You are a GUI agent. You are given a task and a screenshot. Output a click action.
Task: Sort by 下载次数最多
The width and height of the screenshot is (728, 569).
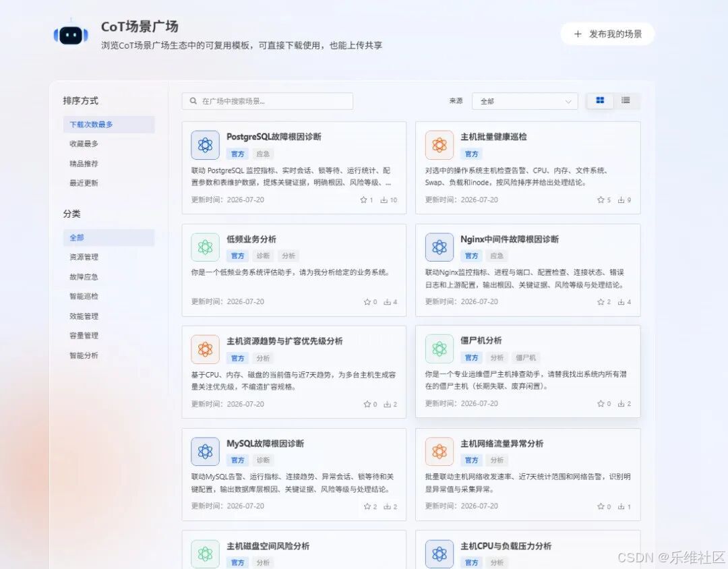(109, 125)
